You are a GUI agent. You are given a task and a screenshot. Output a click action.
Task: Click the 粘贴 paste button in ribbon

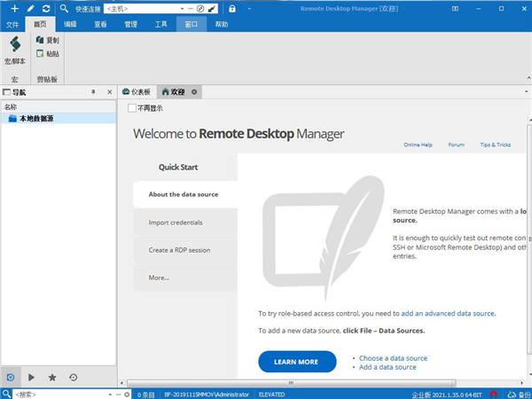point(48,53)
